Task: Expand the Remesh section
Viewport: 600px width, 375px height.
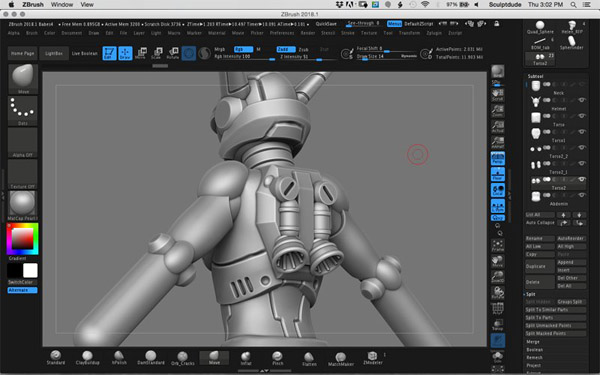Action: click(534, 357)
